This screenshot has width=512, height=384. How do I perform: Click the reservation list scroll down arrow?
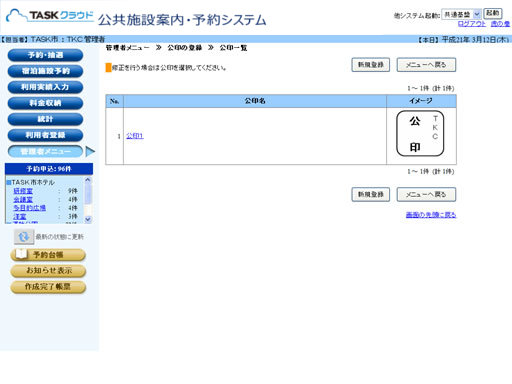88,219
